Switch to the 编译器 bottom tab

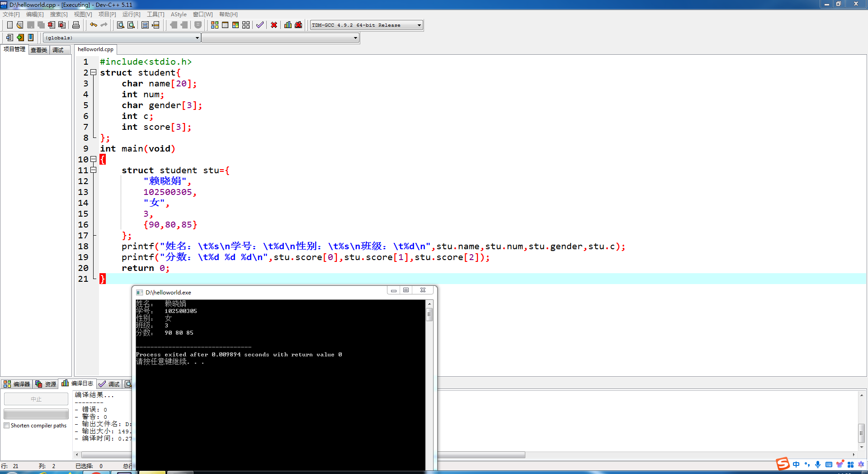[x=17, y=384]
